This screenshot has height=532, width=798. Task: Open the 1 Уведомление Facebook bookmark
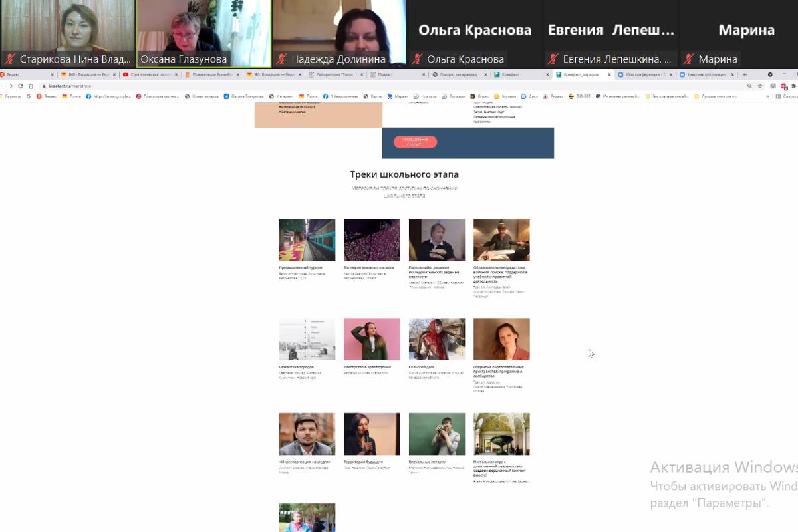pyautogui.click(x=340, y=96)
